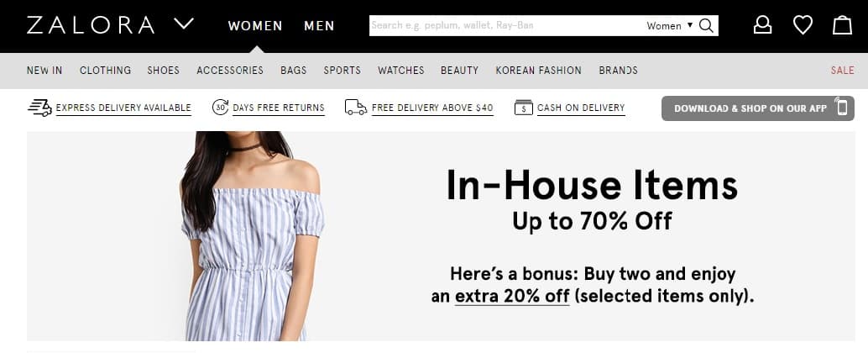
Task: Click the 30 days returns icon
Action: click(x=220, y=107)
